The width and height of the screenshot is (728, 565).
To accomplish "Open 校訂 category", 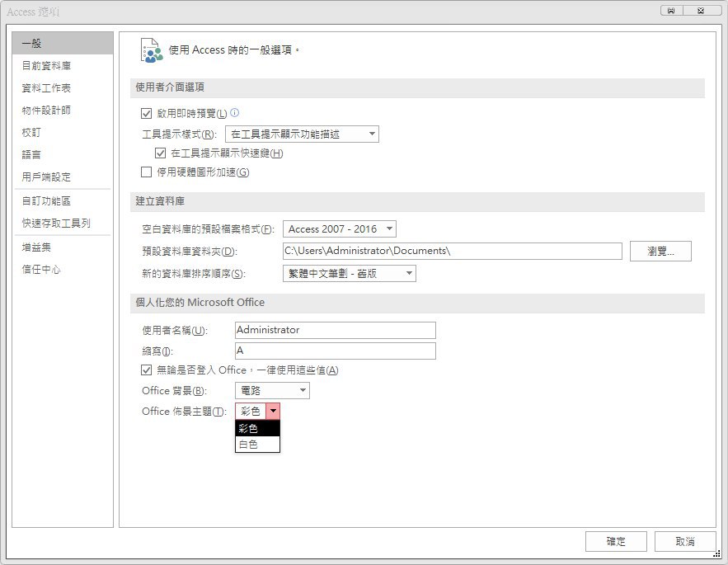I will [x=63, y=133].
